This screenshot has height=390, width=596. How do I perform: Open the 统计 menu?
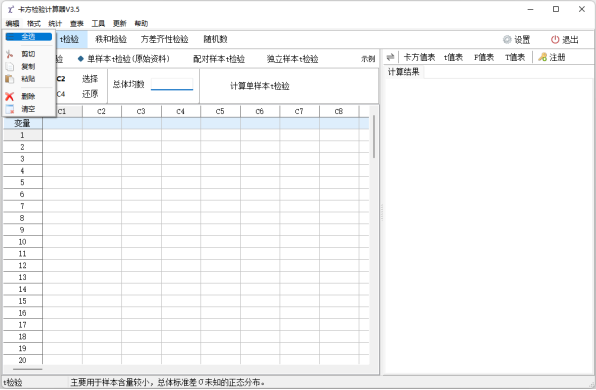pyautogui.click(x=55, y=24)
